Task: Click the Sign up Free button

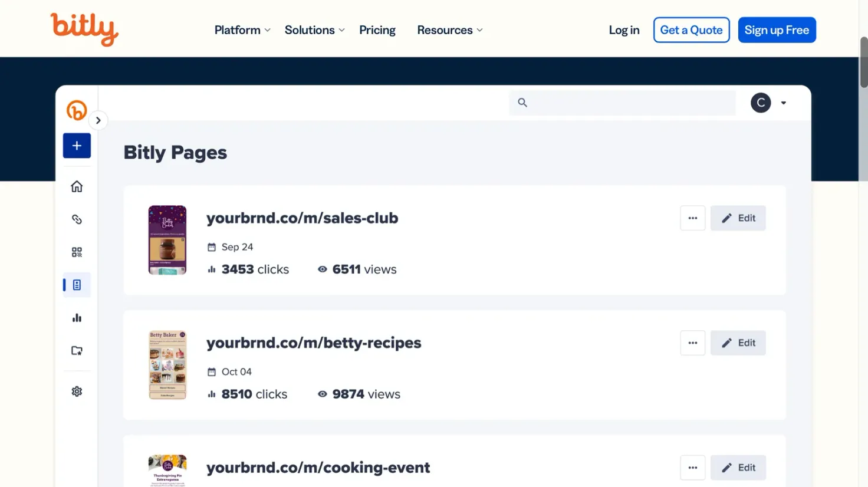Action: tap(777, 30)
